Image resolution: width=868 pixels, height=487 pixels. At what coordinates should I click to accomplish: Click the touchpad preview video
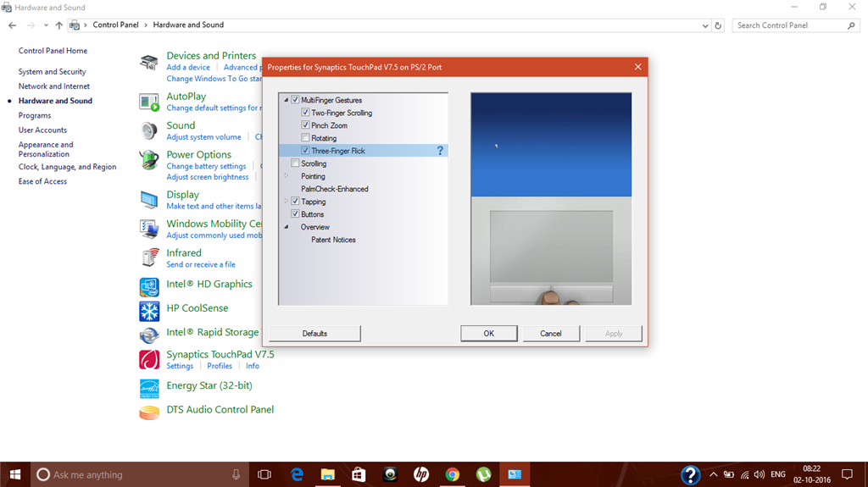[551, 199]
